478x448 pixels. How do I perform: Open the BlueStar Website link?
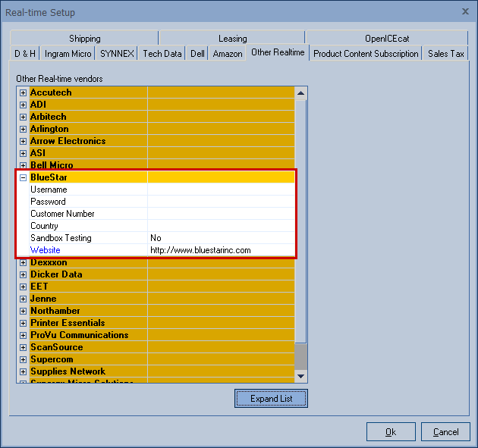[x=46, y=250]
